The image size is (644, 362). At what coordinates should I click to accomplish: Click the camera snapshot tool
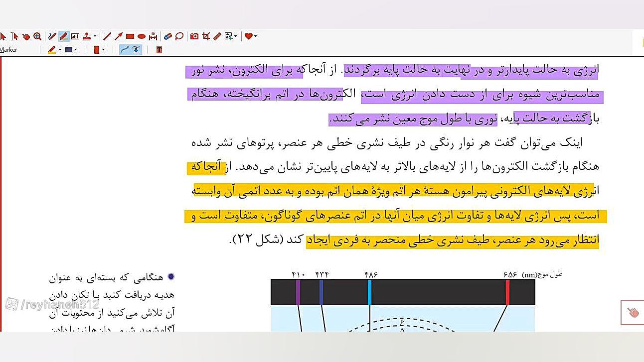pyautogui.click(x=194, y=36)
